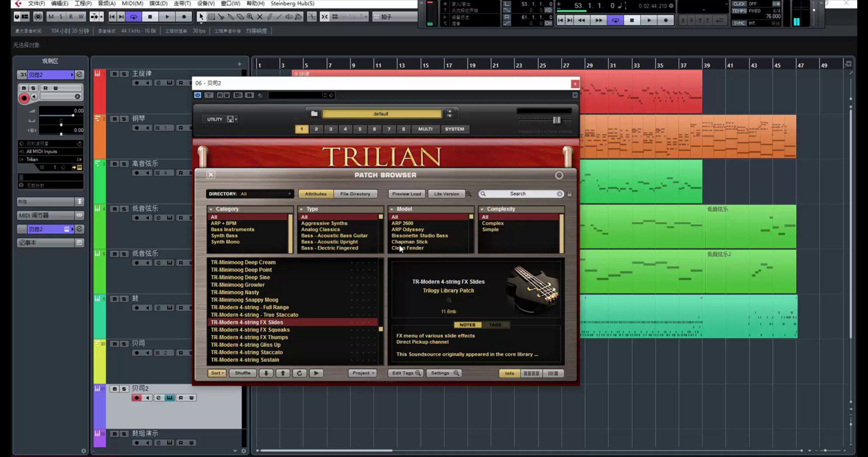Open the UTILITY menu dropdown
This screenshot has height=457, width=868.
click(220, 119)
